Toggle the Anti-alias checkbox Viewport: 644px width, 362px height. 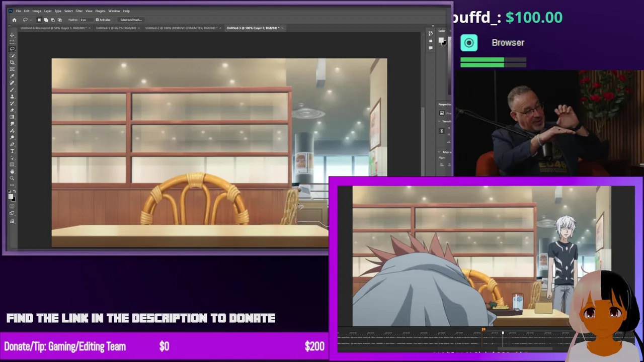[97, 20]
